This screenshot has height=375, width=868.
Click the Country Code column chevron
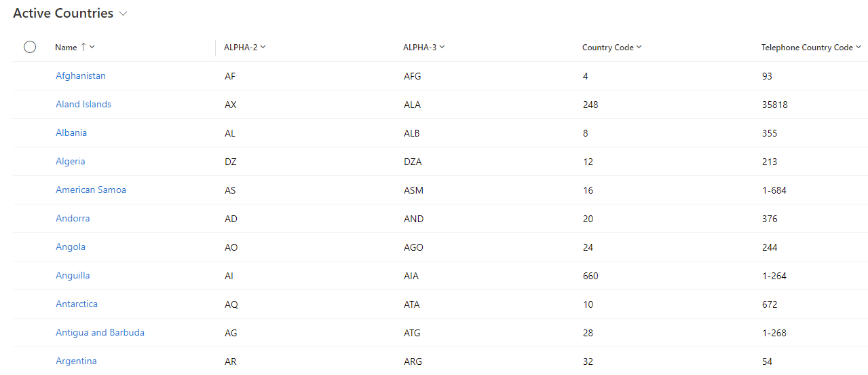[639, 47]
